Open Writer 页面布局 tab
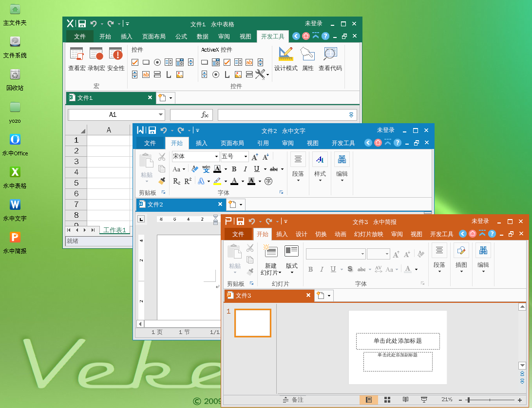The height and width of the screenshot is (408, 532). pyautogui.click(x=232, y=143)
